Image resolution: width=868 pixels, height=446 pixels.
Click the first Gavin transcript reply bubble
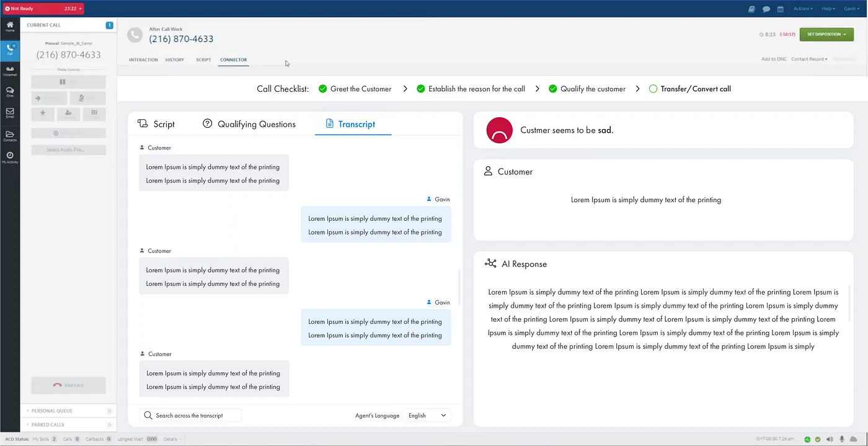pos(376,225)
